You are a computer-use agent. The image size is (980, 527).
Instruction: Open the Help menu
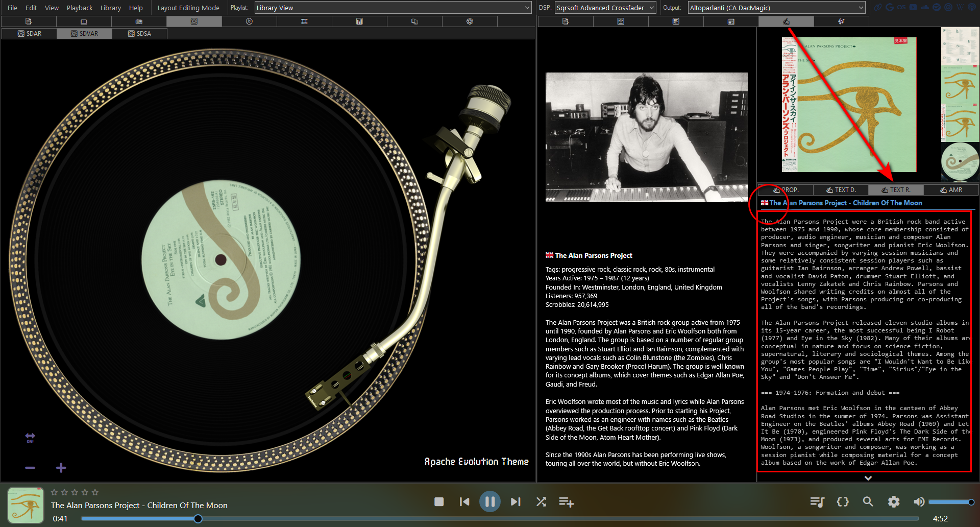136,8
